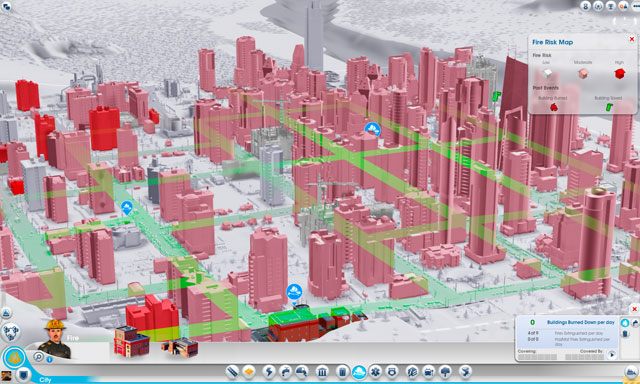Open the blue info icon near fire chief
640x384 pixels.
[x=49, y=360]
